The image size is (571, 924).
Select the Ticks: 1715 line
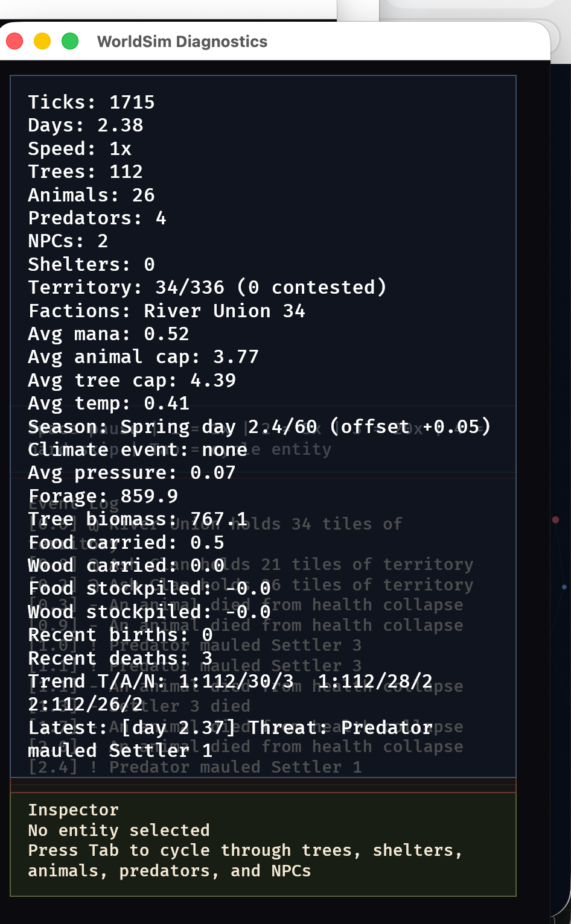pyautogui.click(x=91, y=102)
